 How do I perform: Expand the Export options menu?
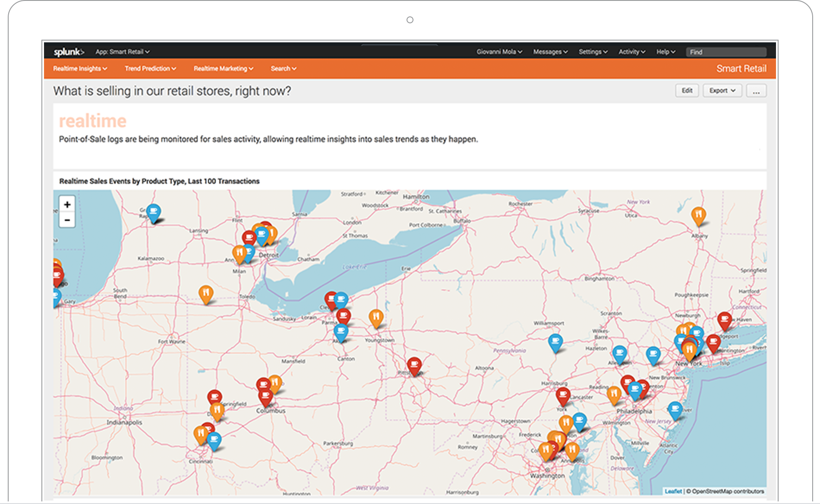[722, 91]
